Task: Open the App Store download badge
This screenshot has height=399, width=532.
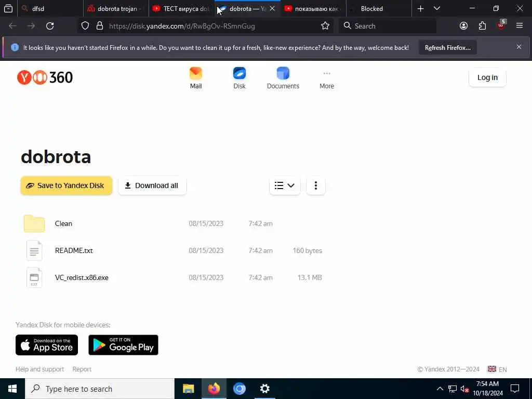Action: (47, 345)
